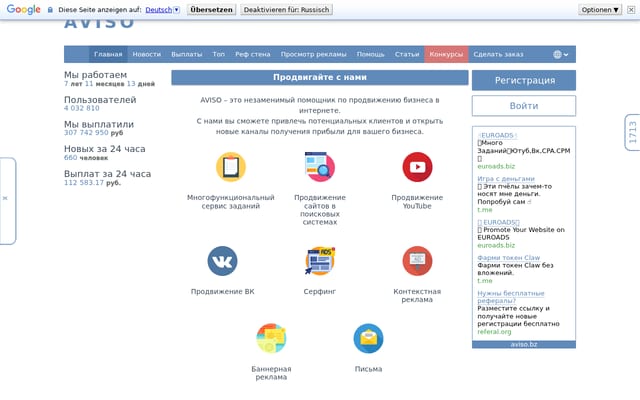Click the Übersetzen button
Screen dimensions: 640x400
[211, 10]
